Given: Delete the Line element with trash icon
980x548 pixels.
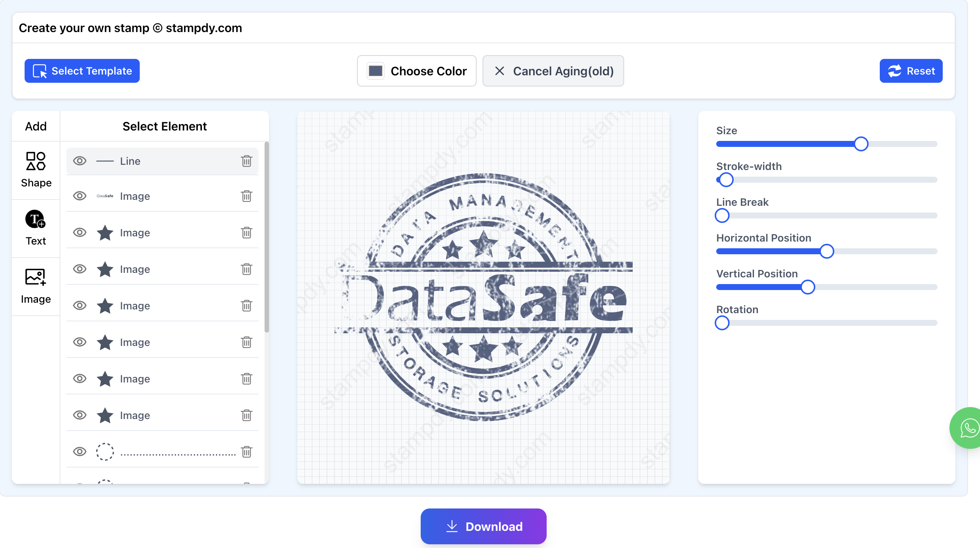Looking at the screenshot, I should click(247, 161).
